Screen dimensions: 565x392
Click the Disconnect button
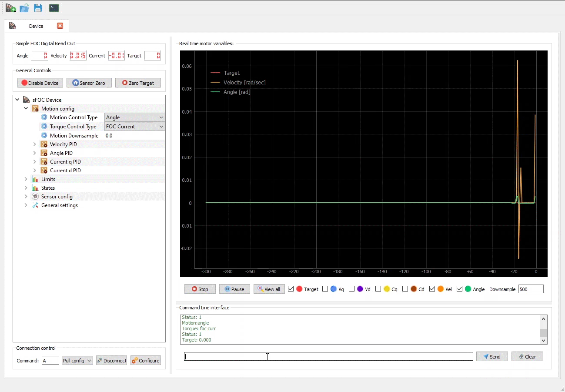click(112, 361)
